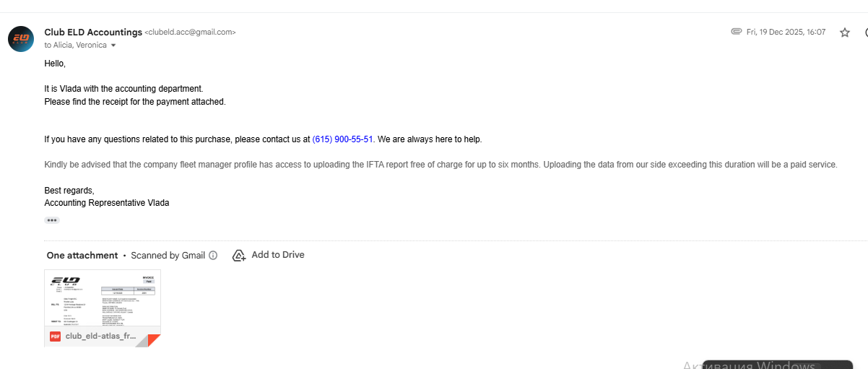
Task: Click the email timestamp Fri, 19 Dec 2025
Action: coord(786,32)
